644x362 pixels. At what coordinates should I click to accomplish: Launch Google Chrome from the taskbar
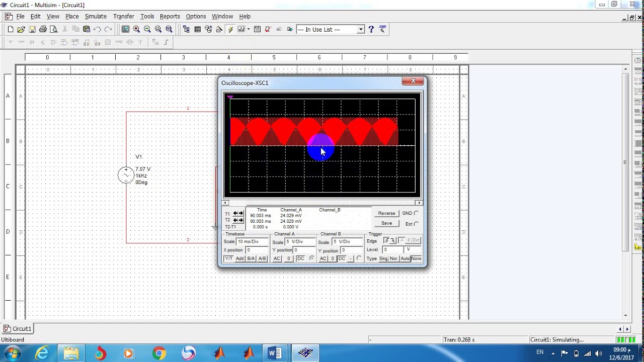click(159, 353)
